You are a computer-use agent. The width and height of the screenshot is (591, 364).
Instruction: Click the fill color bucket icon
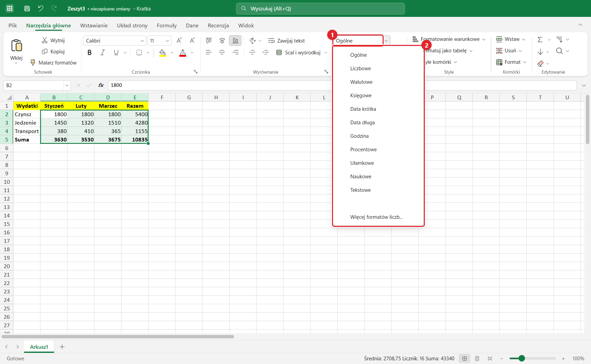pyautogui.click(x=162, y=52)
